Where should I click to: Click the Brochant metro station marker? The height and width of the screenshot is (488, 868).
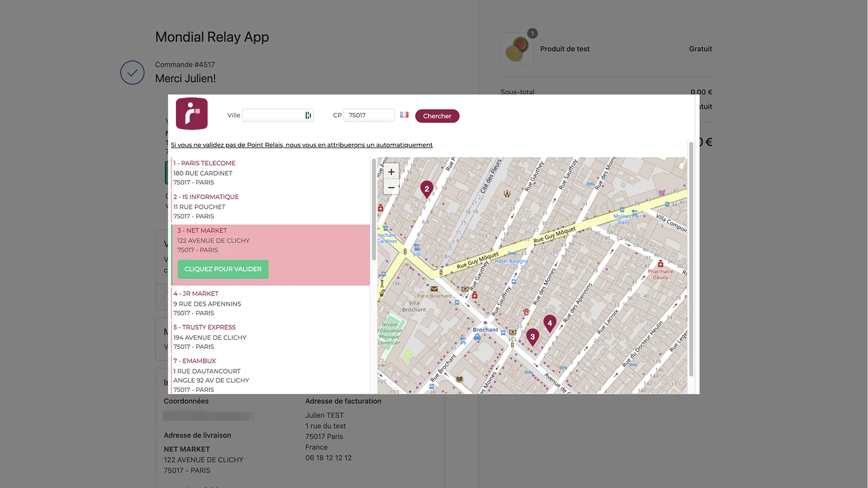485,323
